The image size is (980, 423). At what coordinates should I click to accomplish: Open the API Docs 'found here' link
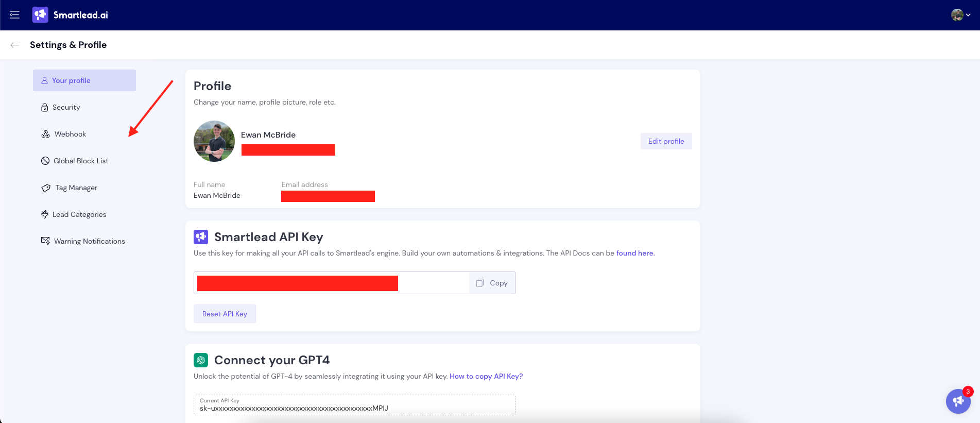pos(634,253)
